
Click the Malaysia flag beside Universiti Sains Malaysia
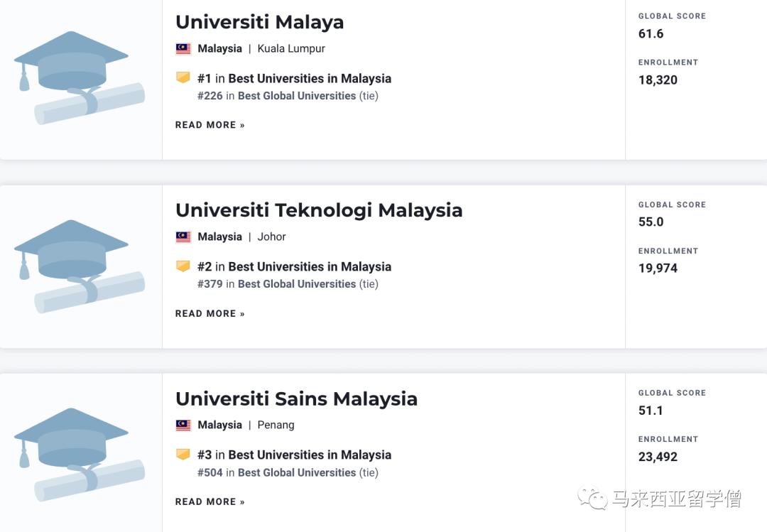point(183,425)
